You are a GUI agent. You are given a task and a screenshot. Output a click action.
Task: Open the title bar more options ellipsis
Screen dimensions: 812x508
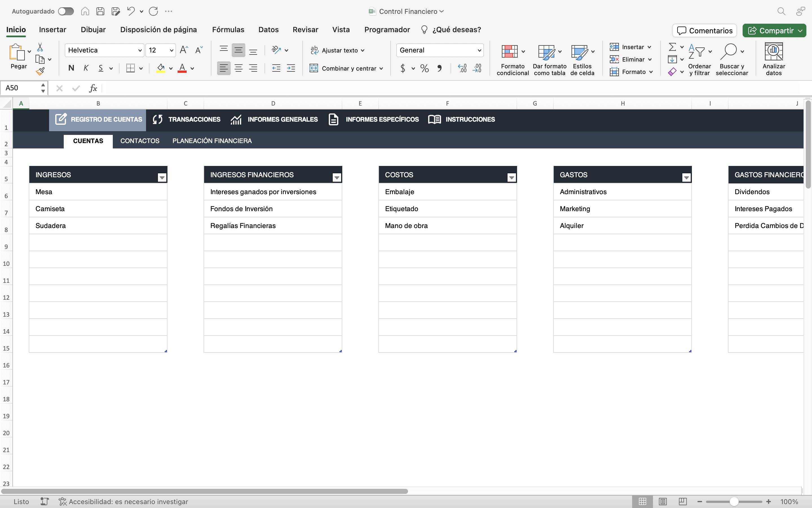click(169, 11)
